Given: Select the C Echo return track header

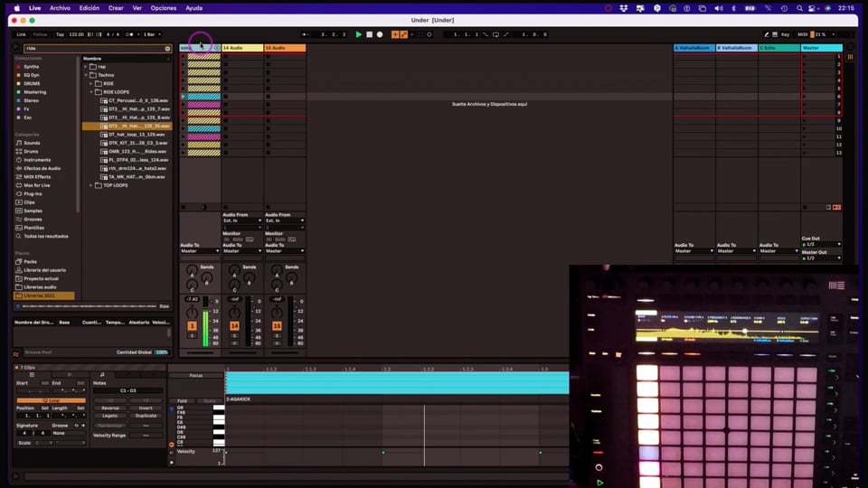Looking at the screenshot, I should click(x=778, y=48).
